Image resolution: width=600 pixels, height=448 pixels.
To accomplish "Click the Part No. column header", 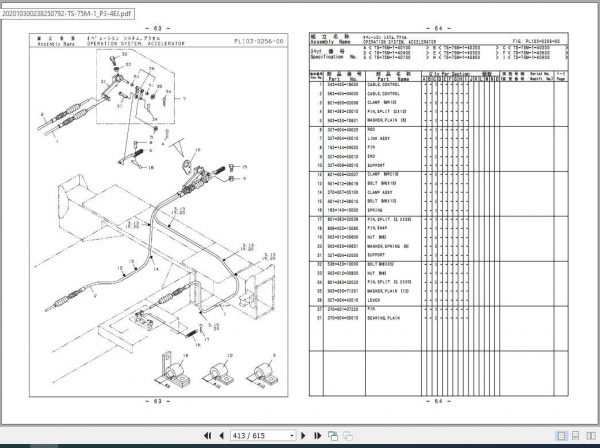I will coord(344,76).
